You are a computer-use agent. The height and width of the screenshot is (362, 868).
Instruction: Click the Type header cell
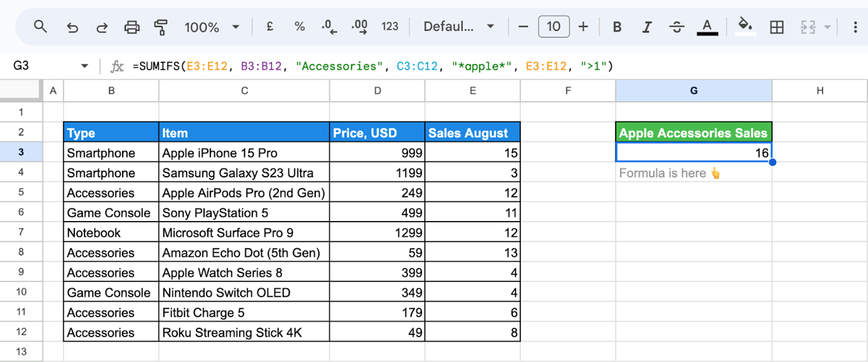[x=111, y=133]
